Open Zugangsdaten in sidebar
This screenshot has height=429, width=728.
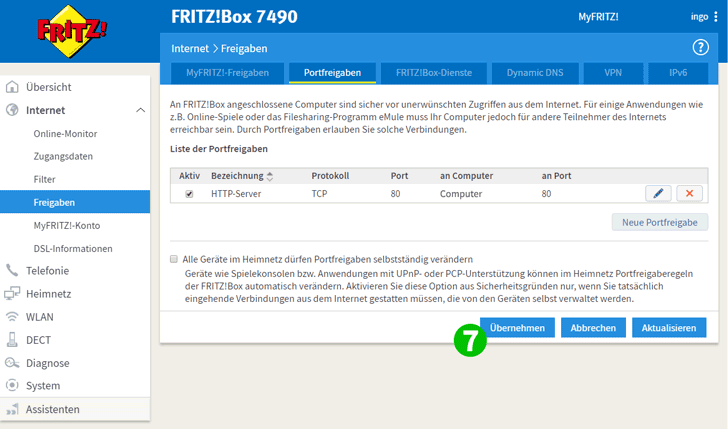tap(63, 156)
